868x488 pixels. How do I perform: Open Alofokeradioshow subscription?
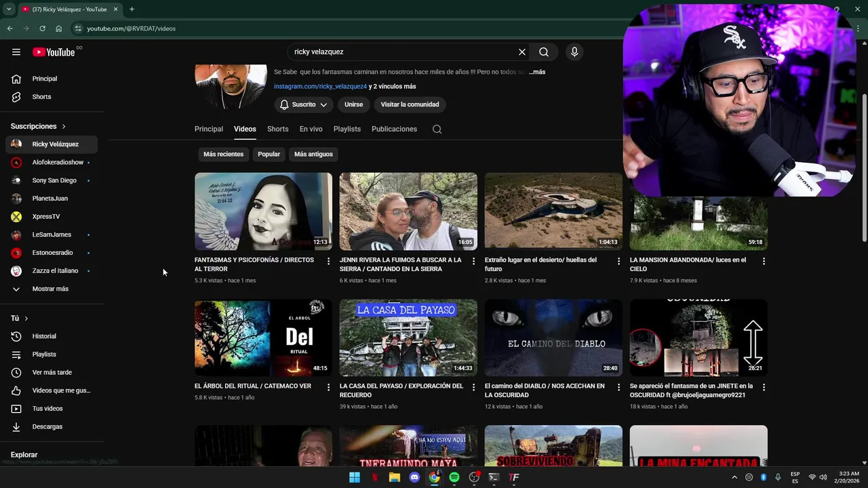52,163
